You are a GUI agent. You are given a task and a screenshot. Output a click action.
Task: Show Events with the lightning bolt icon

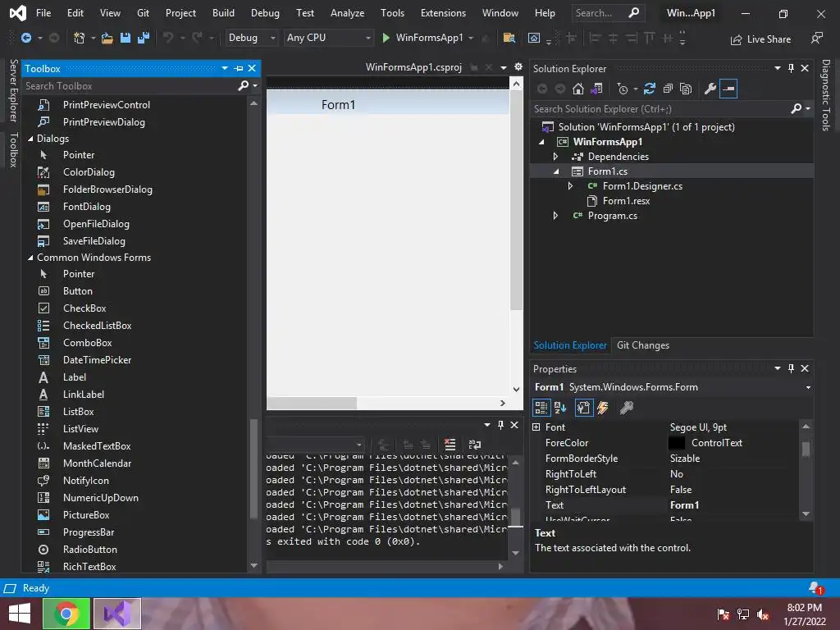point(603,409)
